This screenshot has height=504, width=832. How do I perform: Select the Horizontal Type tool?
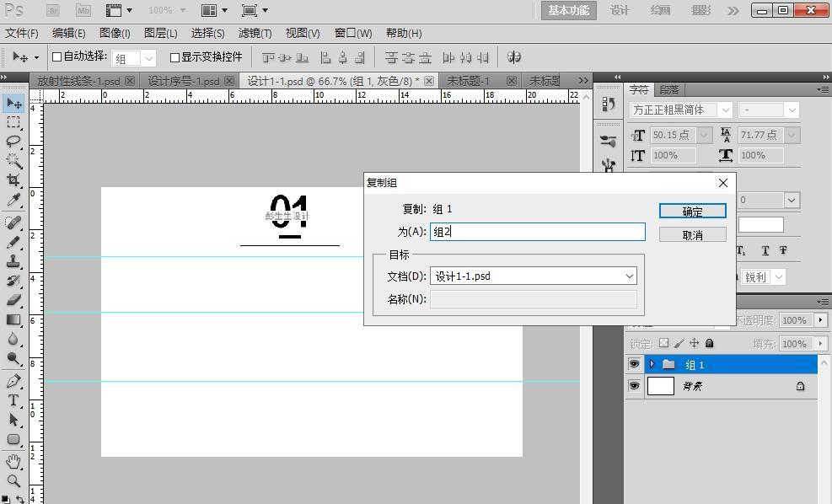pyautogui.click(x=13, y=400)
